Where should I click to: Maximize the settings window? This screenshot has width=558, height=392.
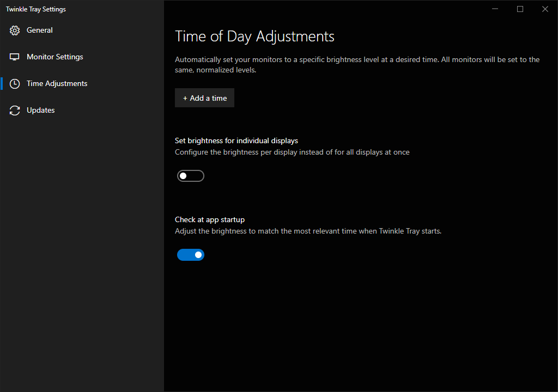pos(520,9)
